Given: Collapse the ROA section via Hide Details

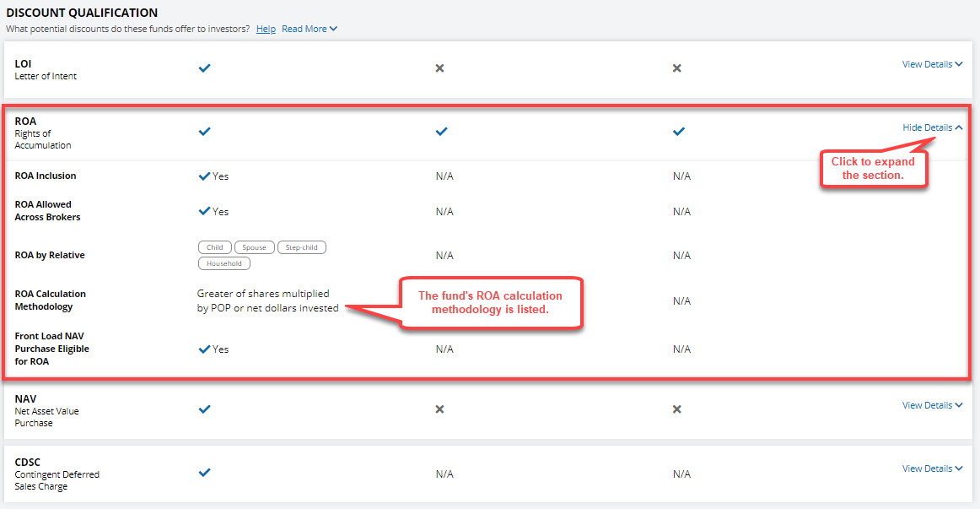Looking at the screenshot, I should pos(932,127).
